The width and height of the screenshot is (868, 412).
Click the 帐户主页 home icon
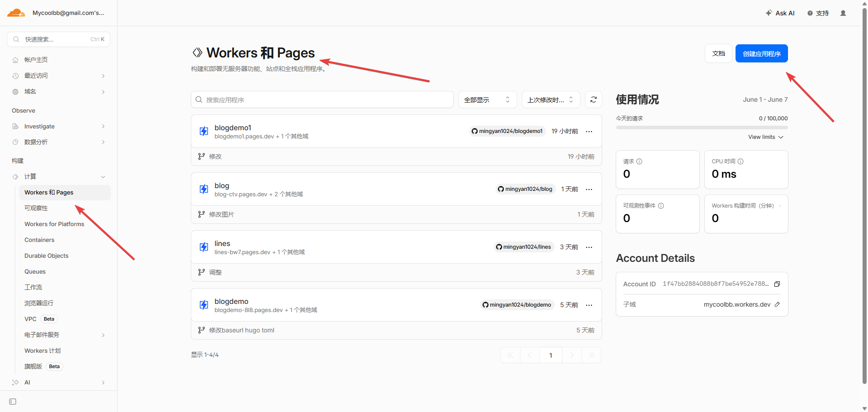click(x=15, y=60)
